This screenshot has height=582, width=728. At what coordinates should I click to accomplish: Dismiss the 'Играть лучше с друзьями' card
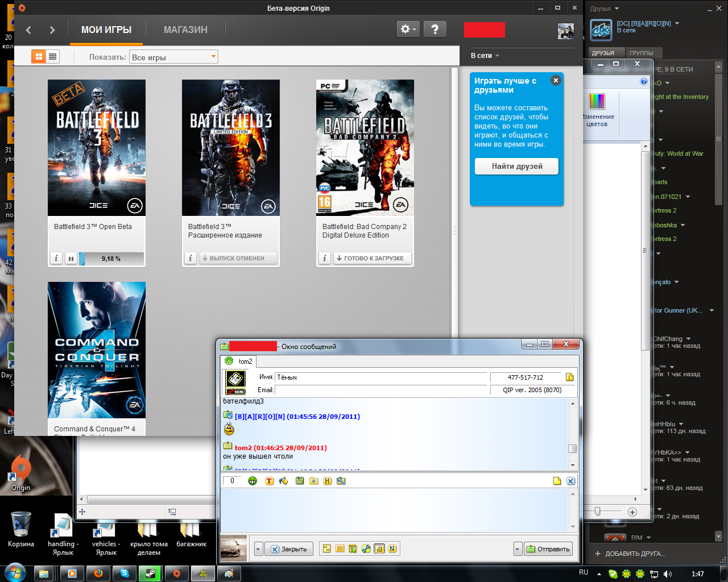pos(556,81)
